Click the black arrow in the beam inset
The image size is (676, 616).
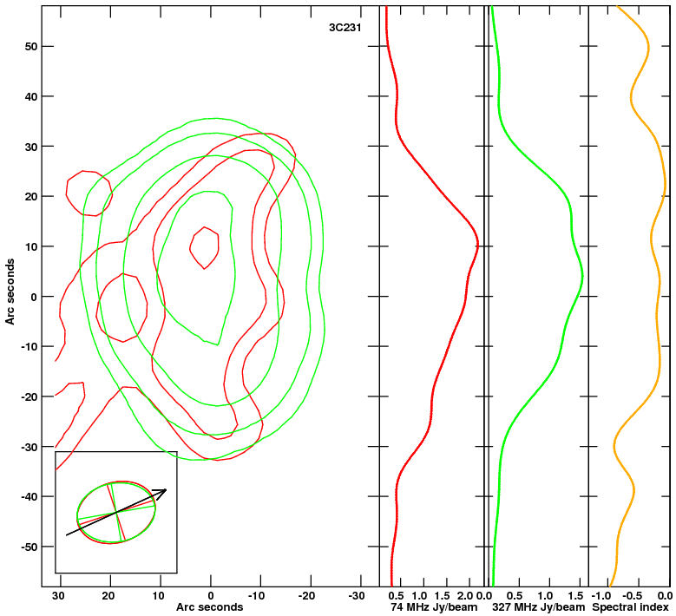tap(116, 512)
